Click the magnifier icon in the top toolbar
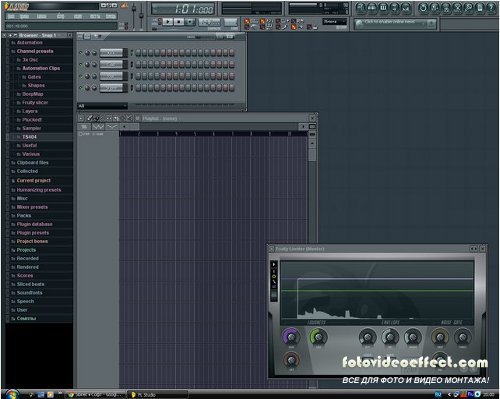 click(x=469, y=8)
